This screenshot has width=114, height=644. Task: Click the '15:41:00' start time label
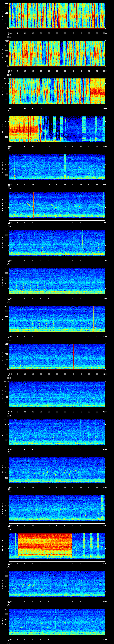click(x=9, y=412)
